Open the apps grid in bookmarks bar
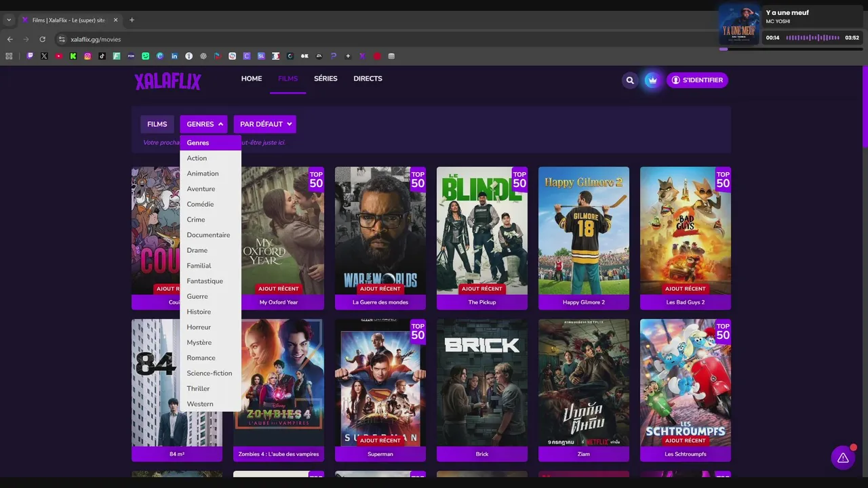 tap(9, 56)
